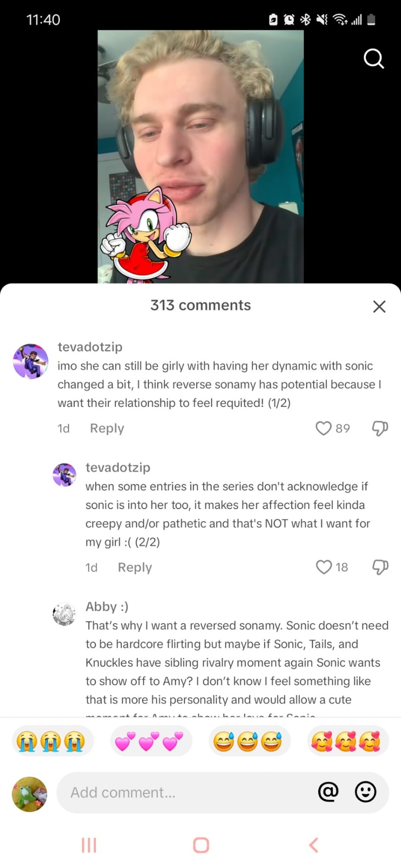Screen dimensions: 401x868
Task: Reply to tevadotzip's (2/2) comment
Action: [134, 567]
